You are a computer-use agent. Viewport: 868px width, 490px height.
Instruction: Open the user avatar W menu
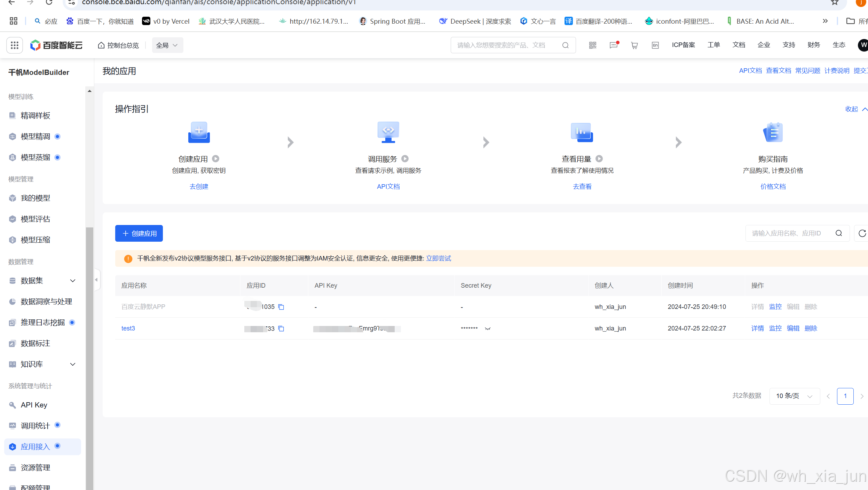pos(863,45)
